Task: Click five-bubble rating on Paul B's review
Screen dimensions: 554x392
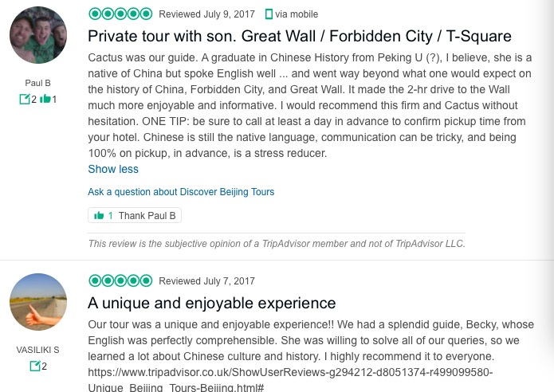Action: (x=120, y=14)
